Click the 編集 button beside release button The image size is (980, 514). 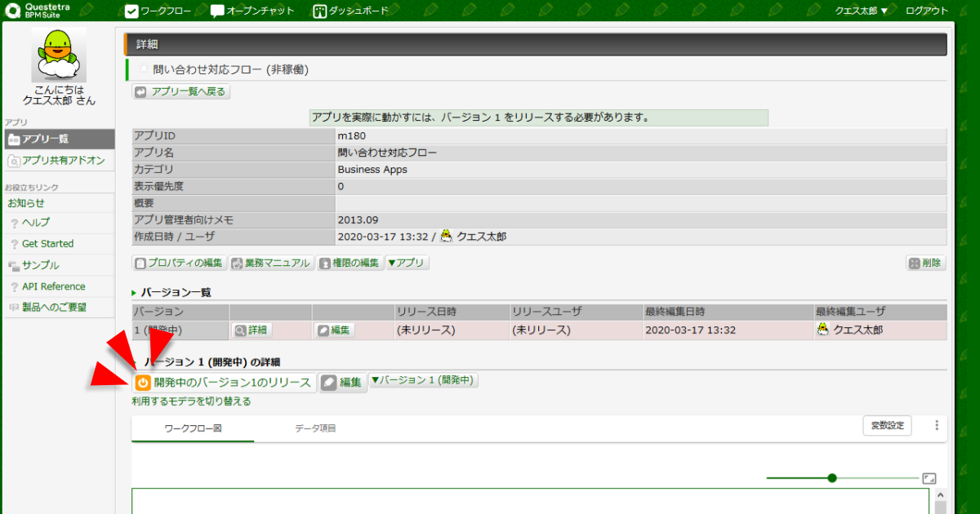pyautogui.click(x=342, y=383)
